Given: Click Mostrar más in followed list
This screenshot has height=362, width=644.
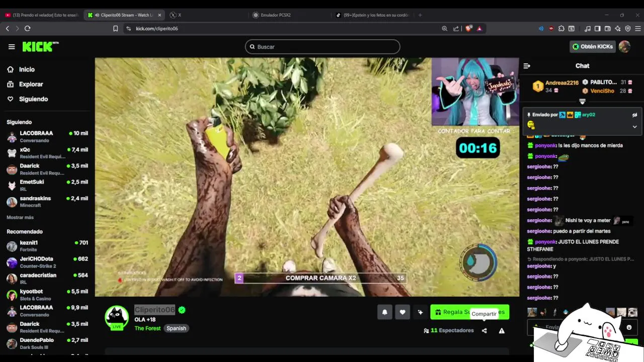Looking at the screenshot, I should click(20, 217).
